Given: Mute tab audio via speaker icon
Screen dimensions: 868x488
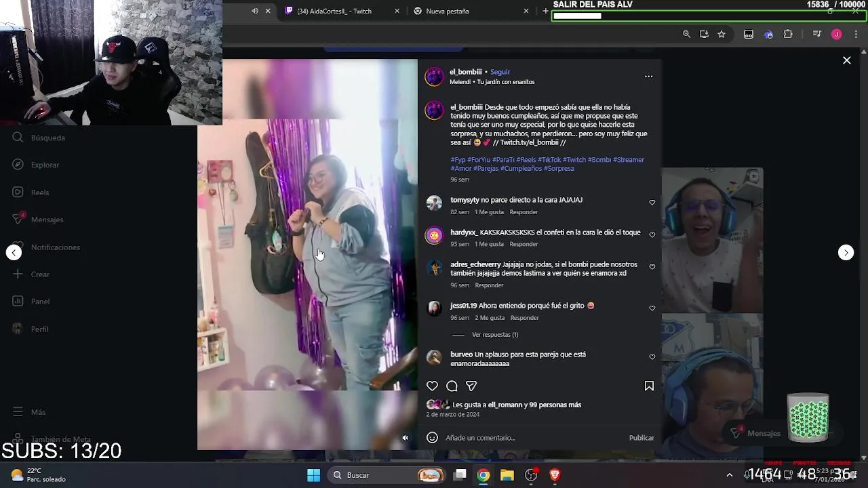Looking at the screenshot, I should click(x=254, y=11).
